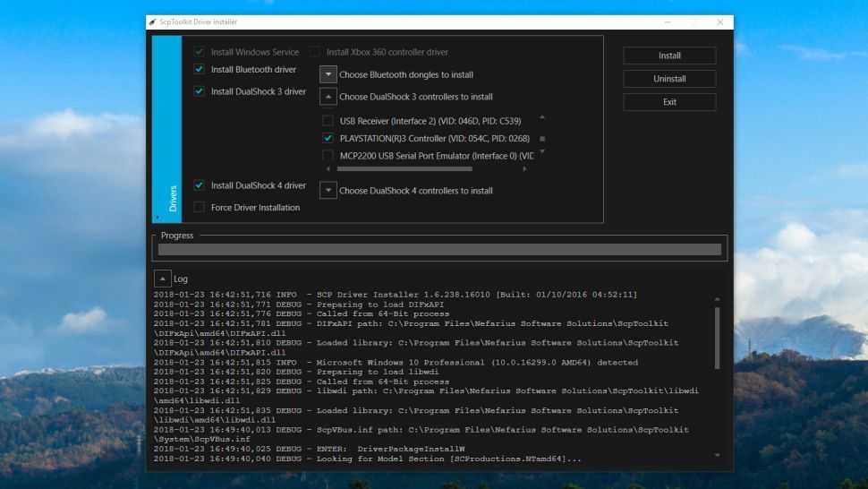Check USB Receiver (Interface 2) device
This screenshot has height=489, width=868.
pyautogui.click(x=328, y=120)
